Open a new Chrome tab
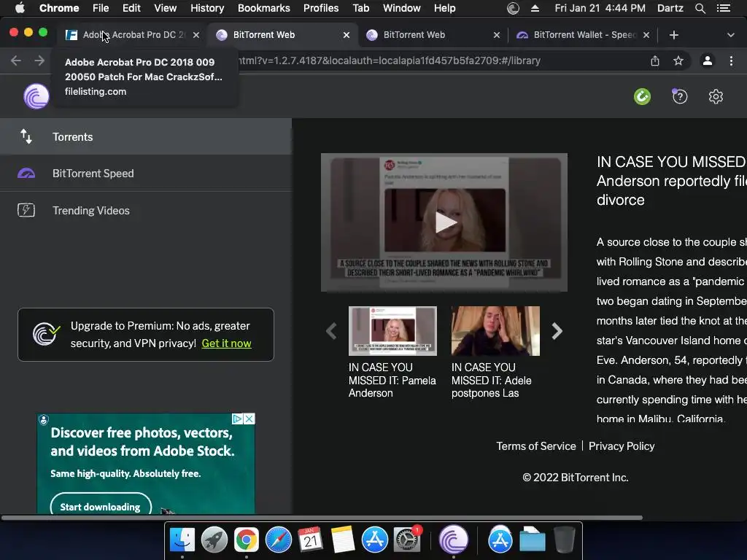 (x=673, y=35)
